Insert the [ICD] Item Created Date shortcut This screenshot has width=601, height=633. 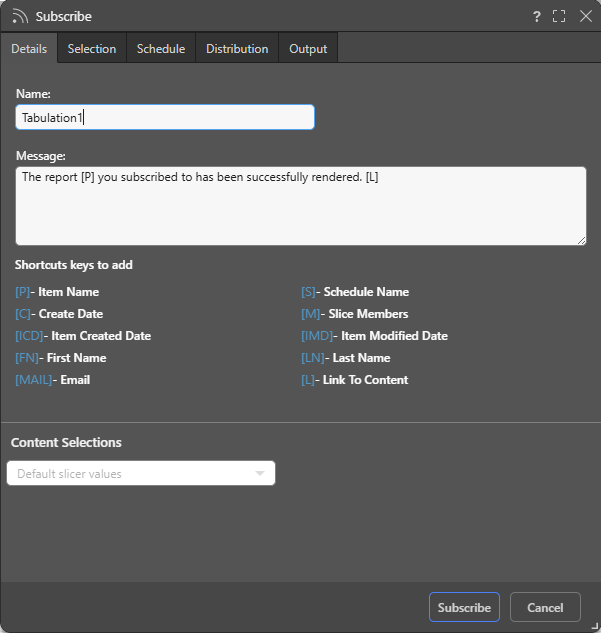[x=29, y=336]
